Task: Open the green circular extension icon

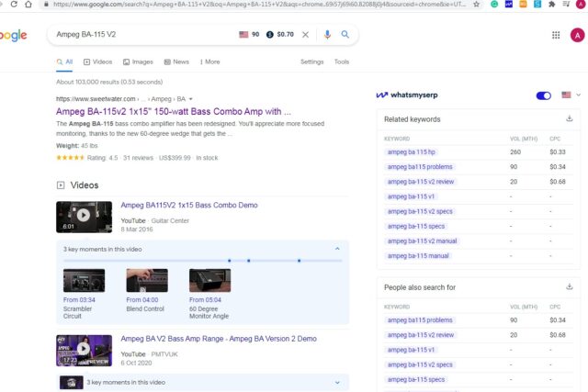Action: pyautogui.click(x=494, y=4)
